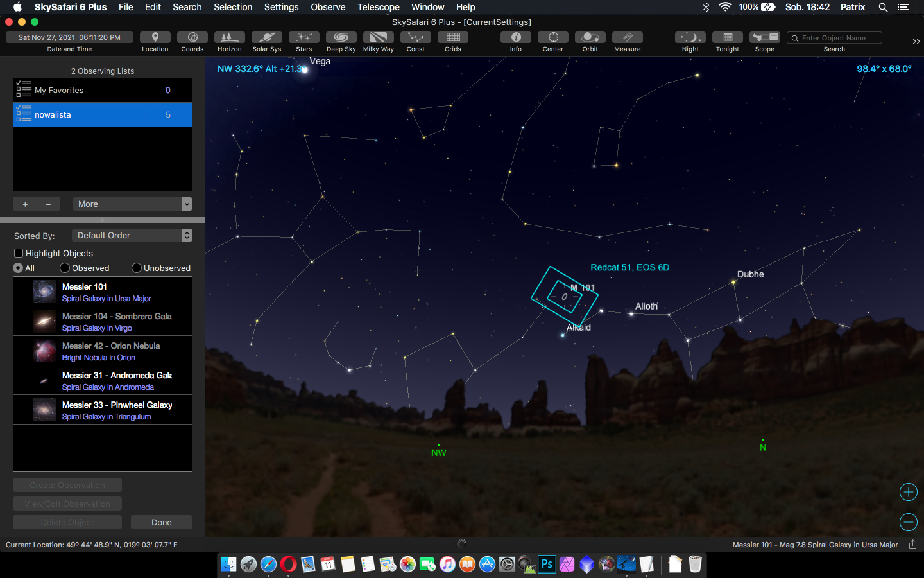This screenshot has width=924, height=578.
Task: Remove observing list with minus button
Action: (48, 204)
